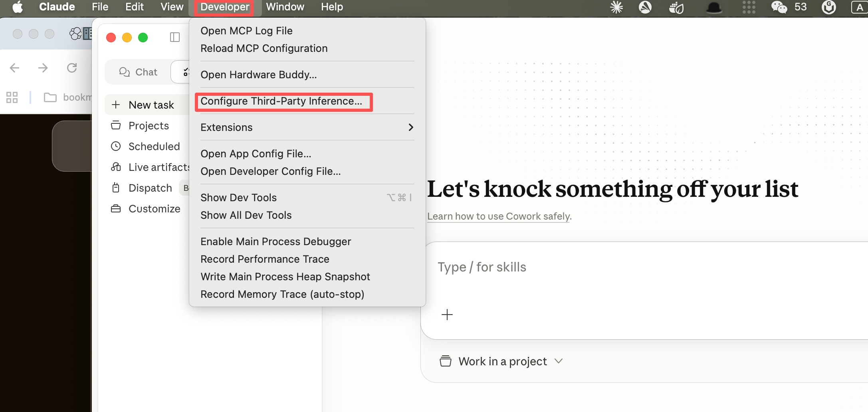Select Write Main Process Heap Snapshot

point(307,277)
